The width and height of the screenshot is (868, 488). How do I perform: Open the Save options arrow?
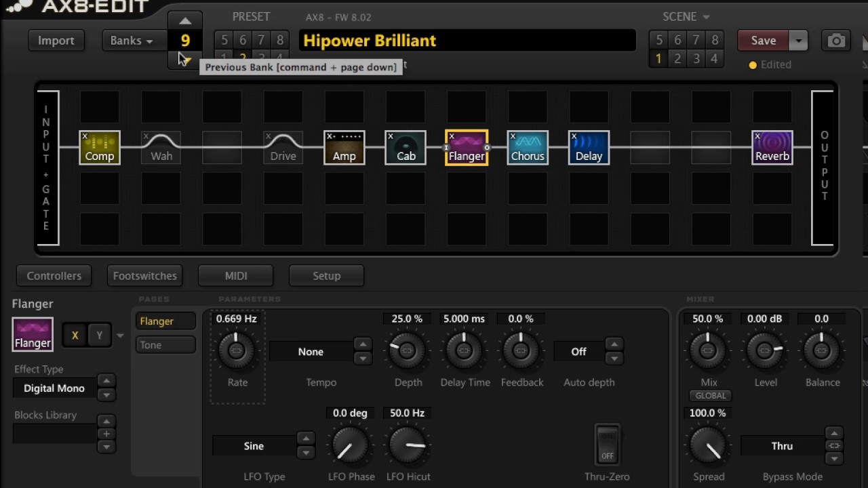[x=798, y=41]
